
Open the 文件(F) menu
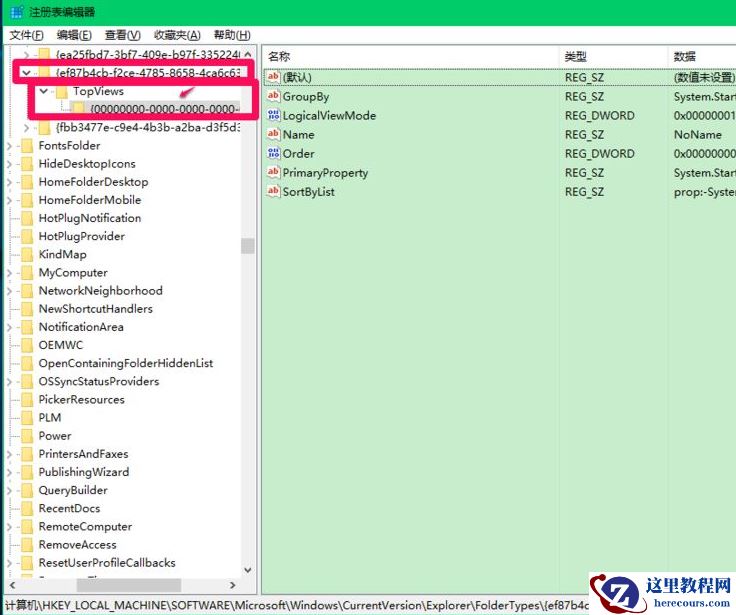coord(26,35)
